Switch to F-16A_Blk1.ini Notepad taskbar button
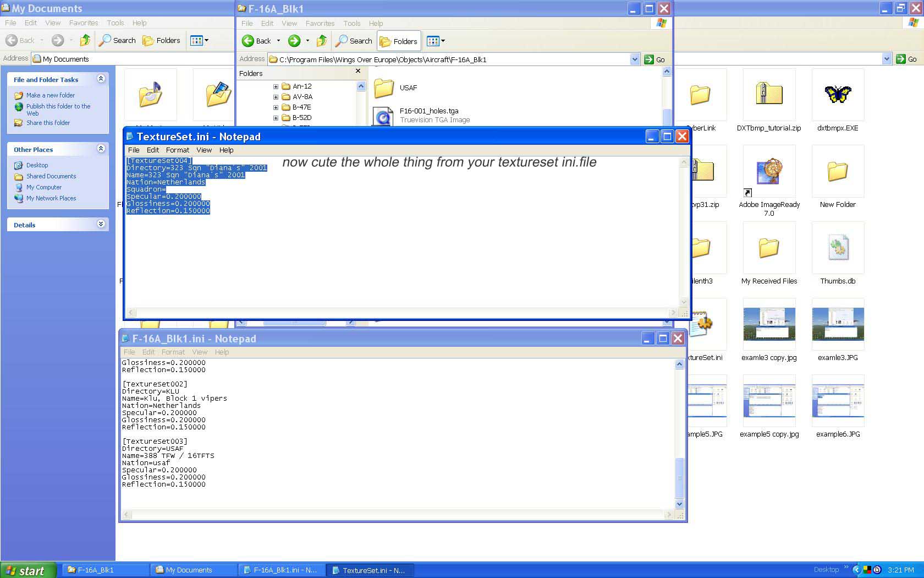The width and height of the screenshot is (924, 578). click(281, 570)
